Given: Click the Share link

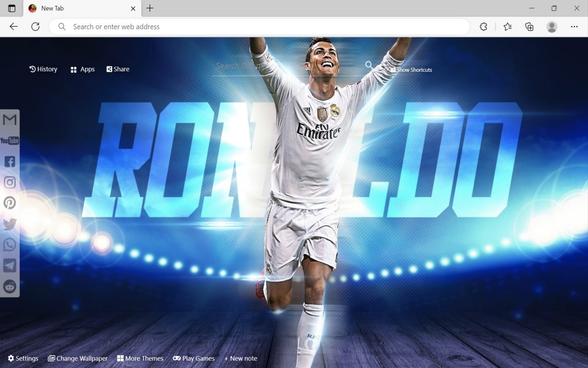Looking at the screenshot, I should coord(118,69).
